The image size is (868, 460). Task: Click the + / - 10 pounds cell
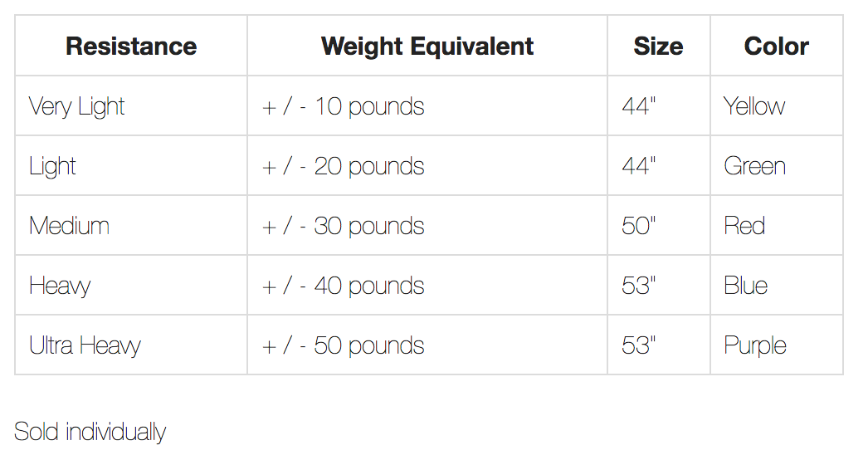pyautogui.click(x=343, y=106)
